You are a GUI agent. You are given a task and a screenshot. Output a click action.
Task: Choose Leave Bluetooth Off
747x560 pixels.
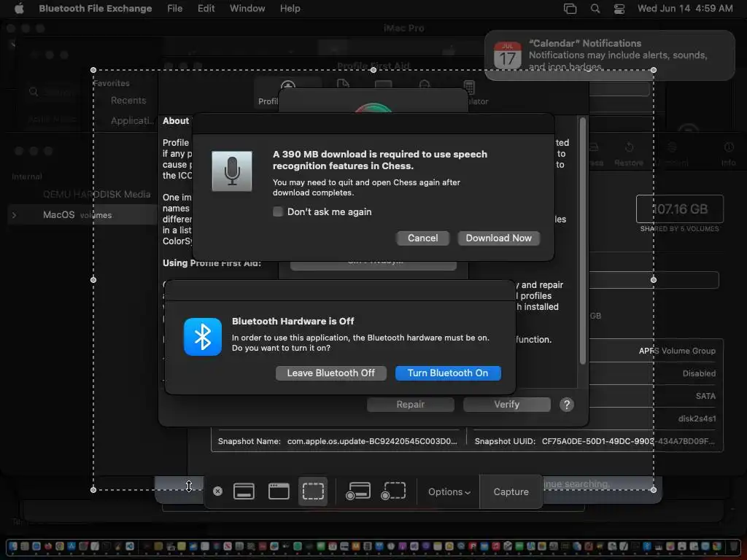pyautogui.click(x=330, y=373)
